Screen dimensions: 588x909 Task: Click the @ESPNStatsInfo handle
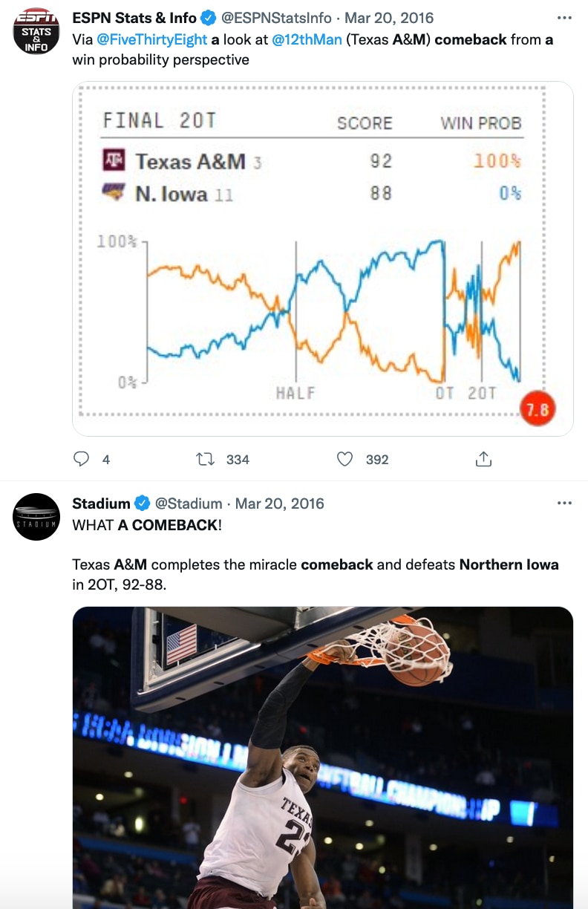(277, 18)
